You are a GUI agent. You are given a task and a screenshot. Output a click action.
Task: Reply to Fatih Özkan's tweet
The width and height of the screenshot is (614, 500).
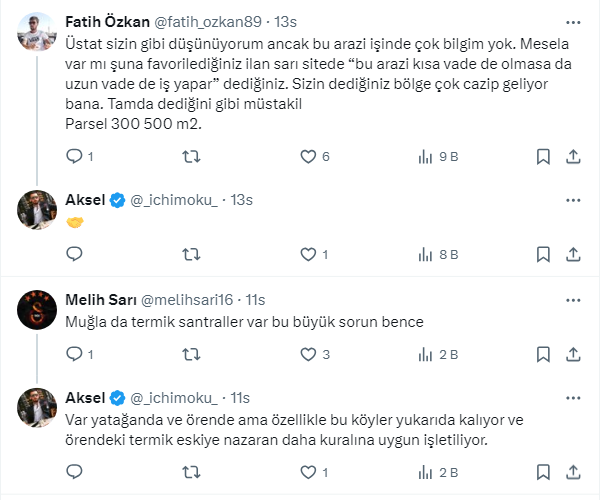pos(74,157)
